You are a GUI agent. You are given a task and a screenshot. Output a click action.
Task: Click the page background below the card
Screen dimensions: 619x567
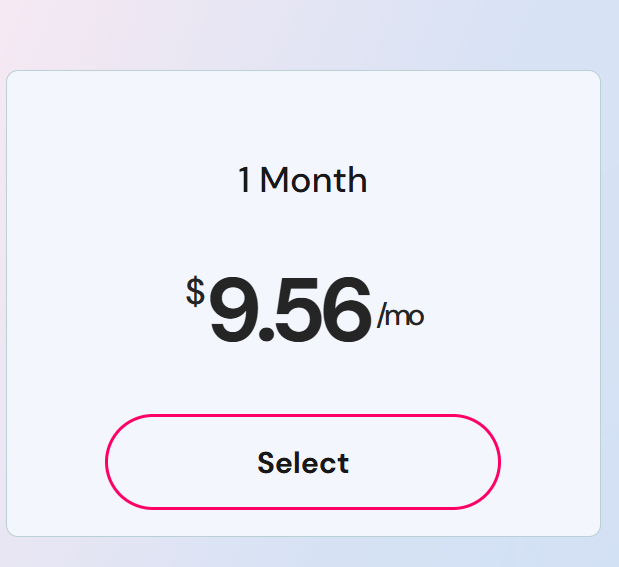303,553
